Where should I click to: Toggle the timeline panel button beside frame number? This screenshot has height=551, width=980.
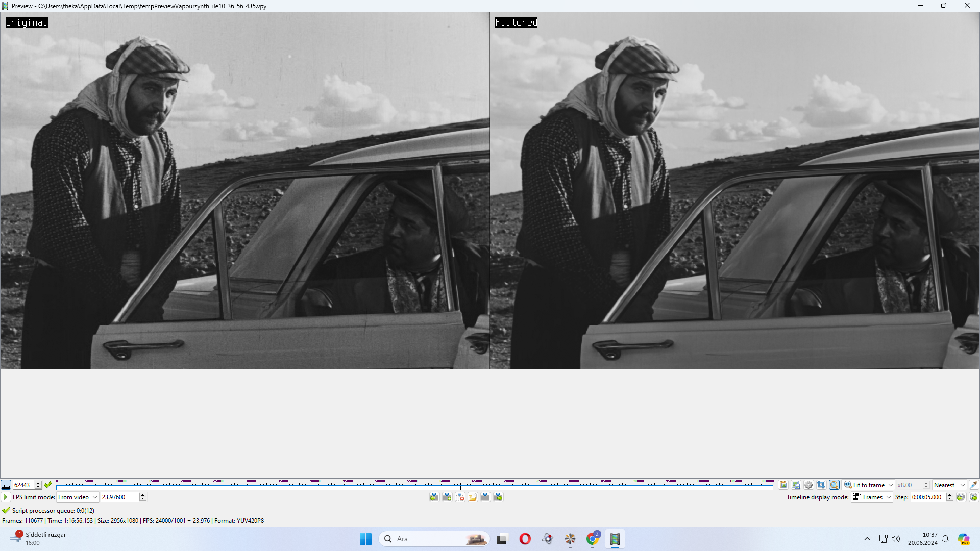click(x=6, y=485)
